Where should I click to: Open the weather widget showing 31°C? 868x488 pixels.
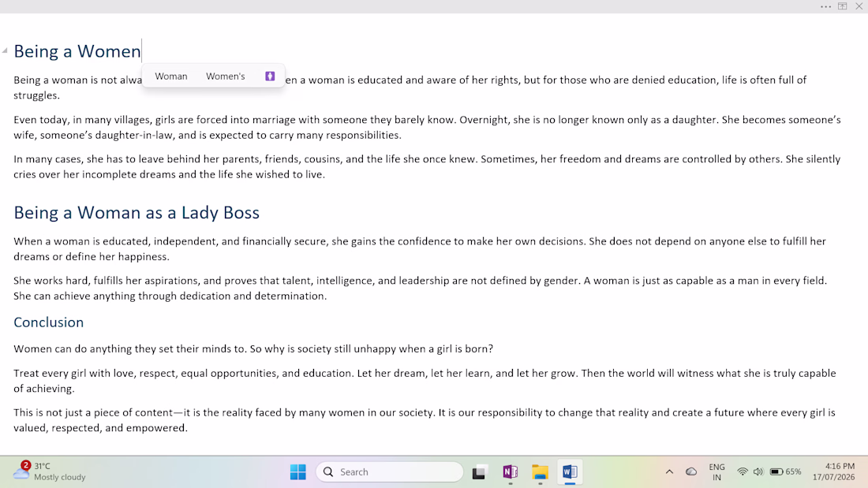(50, 471)
